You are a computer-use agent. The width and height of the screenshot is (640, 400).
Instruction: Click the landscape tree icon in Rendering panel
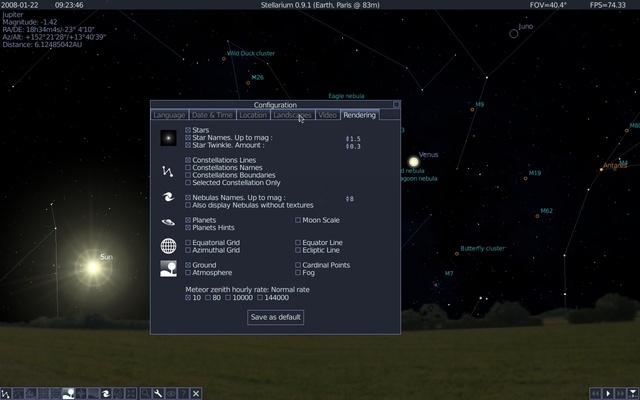click(x=168, y=269)
